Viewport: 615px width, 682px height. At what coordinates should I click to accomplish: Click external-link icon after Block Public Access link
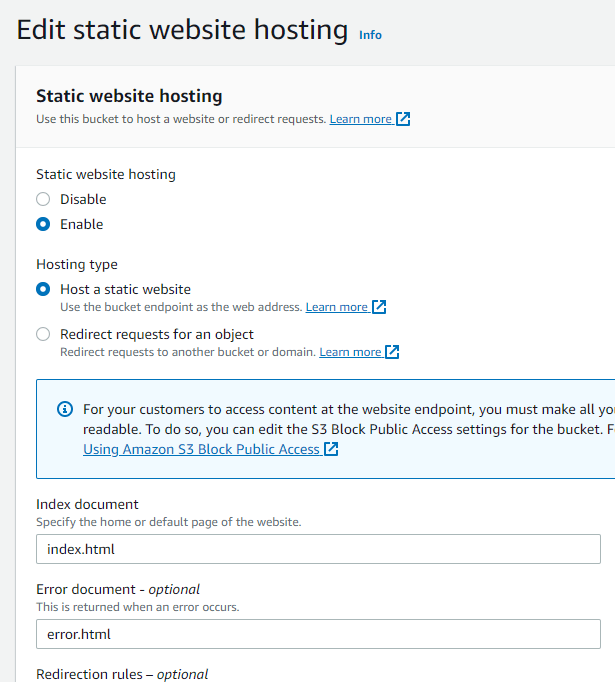pos(331,449)
